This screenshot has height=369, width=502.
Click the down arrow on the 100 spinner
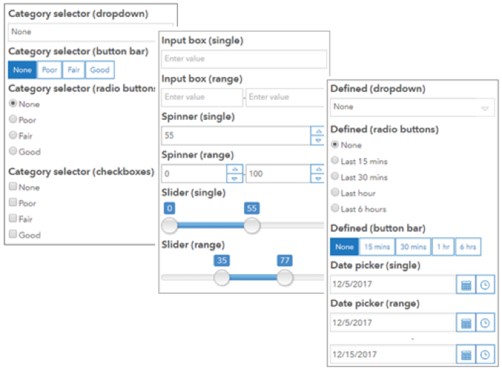coord(318,178)
